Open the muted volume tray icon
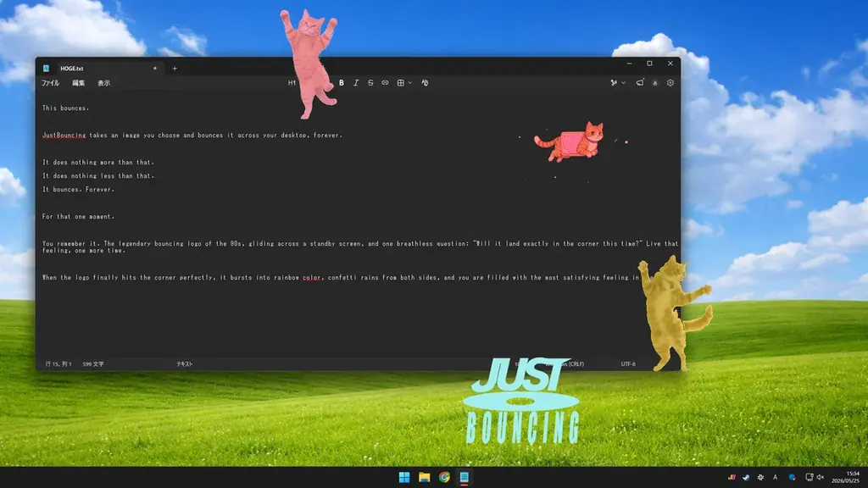The height and width of the screenshot is (488, 868). coord(820,477)
